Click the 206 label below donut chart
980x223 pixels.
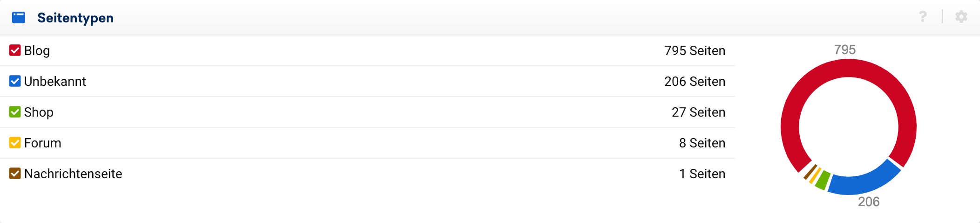click(869, 202)
